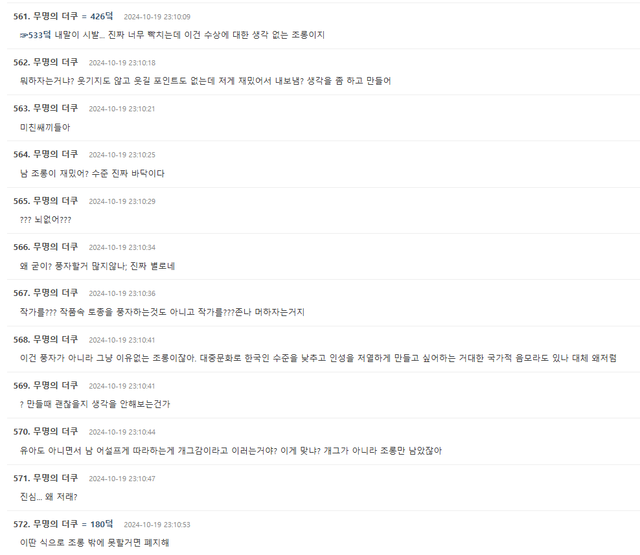
Task: Click the comment text '진심... 왜 저래?'
Action: pyautogui.click(x=49, y=497)
